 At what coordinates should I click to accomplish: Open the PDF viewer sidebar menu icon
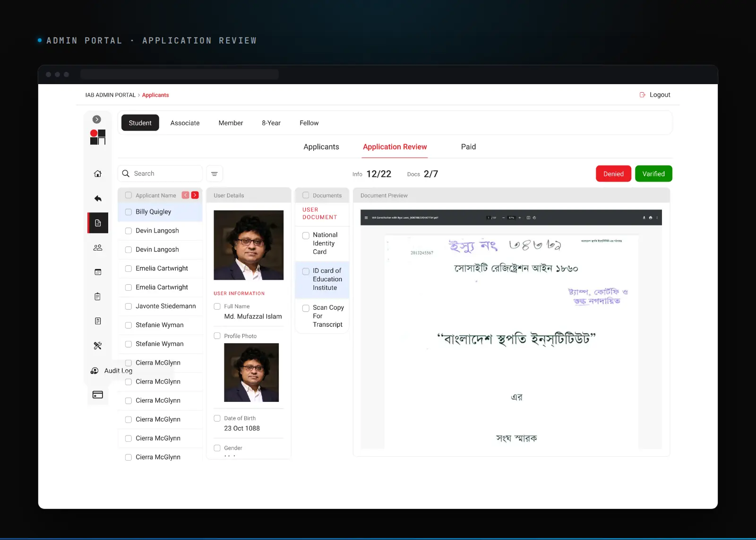click(366, 218)
